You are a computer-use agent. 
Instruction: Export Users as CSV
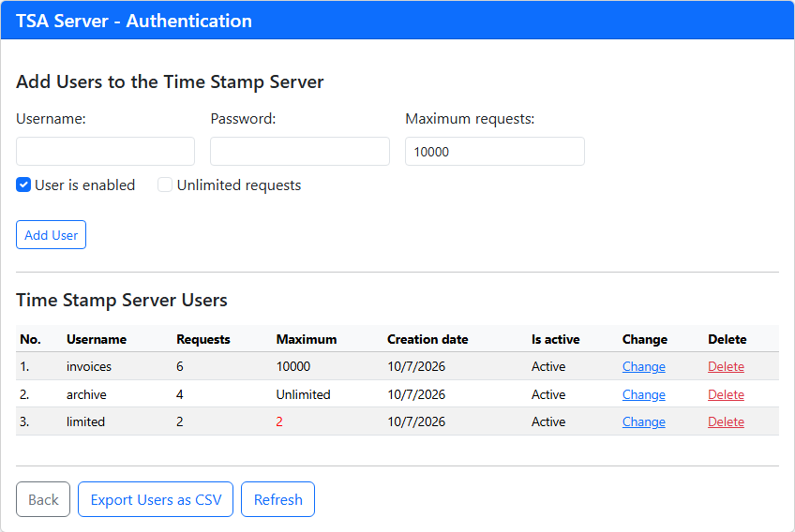point(156,499)
